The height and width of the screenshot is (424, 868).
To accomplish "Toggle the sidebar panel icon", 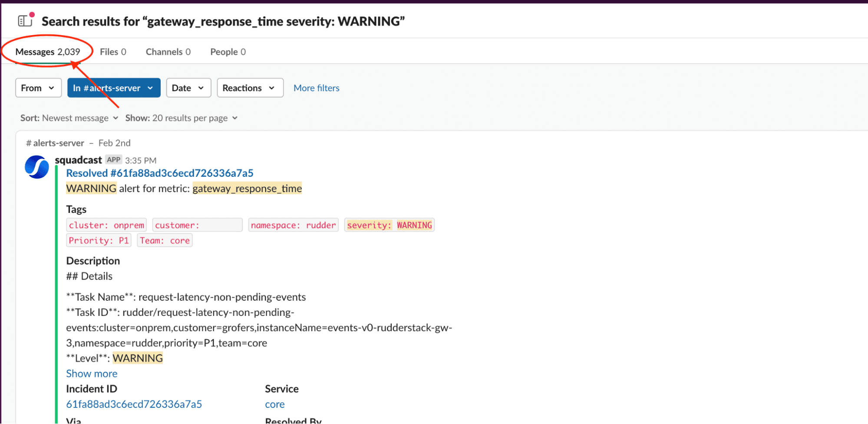I will coord(25,20).
